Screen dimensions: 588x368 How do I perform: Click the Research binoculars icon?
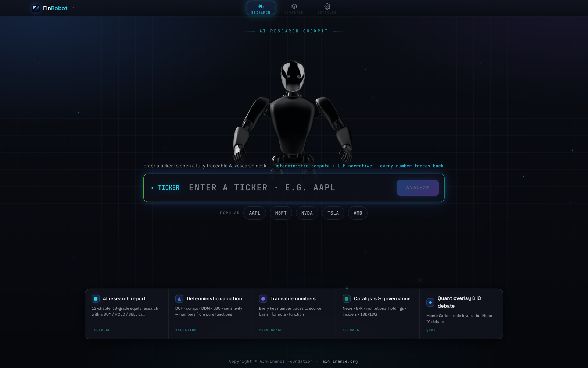click(x=261, y=6)
